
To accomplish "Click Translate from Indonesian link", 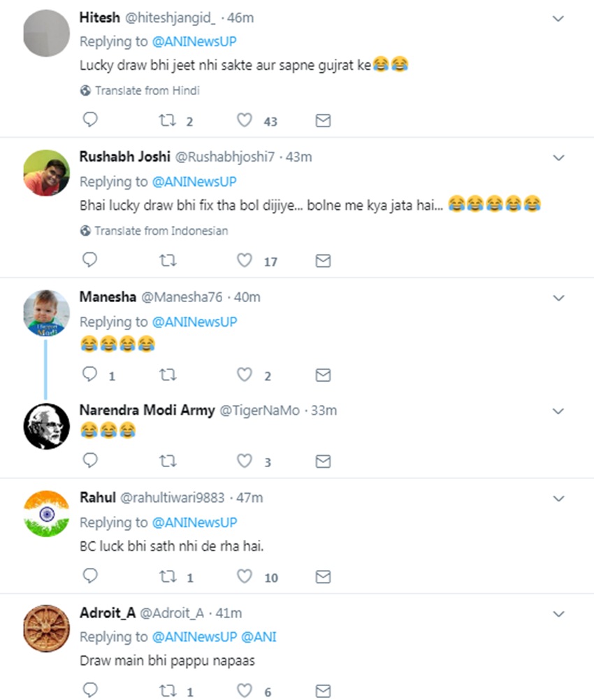I will tap(161, 230).
